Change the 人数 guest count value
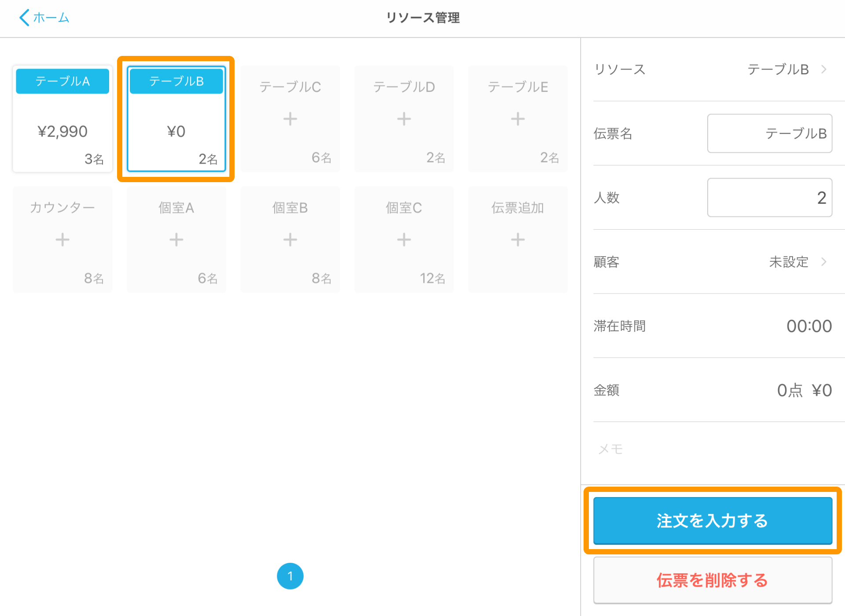This screenshot has height=616, width=845. coord(769,198)
